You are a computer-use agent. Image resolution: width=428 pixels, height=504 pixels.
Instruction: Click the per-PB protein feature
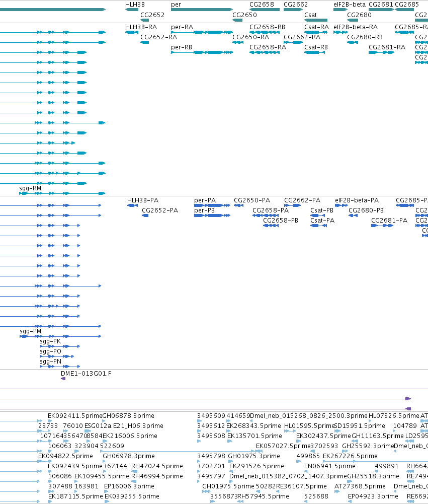point(212,215)
